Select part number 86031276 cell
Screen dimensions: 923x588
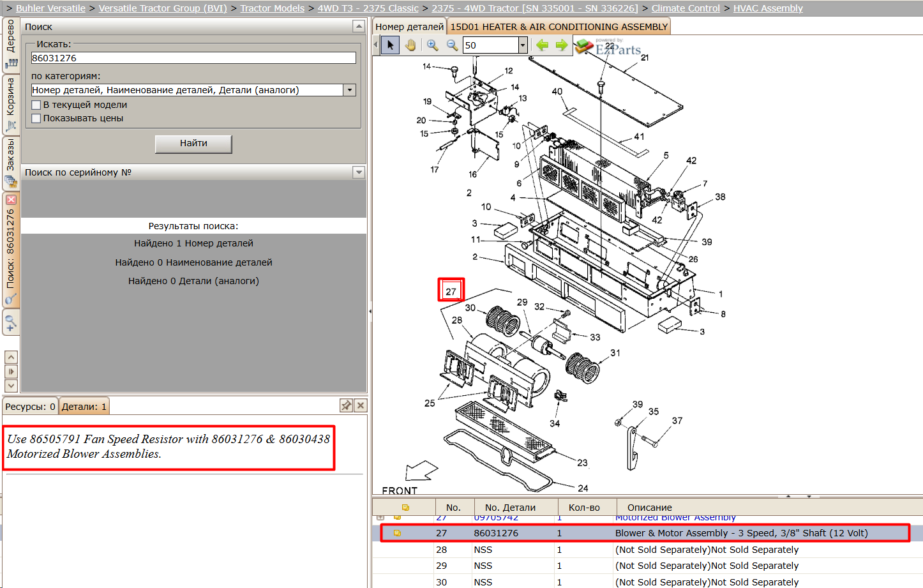pos(496,533)
